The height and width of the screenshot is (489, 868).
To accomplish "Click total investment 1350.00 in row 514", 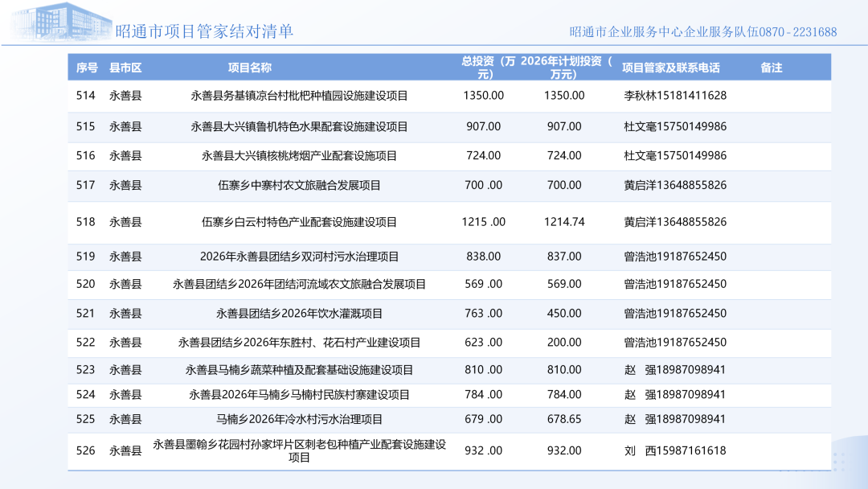I will pyautogui.click(x=483, y=95).
